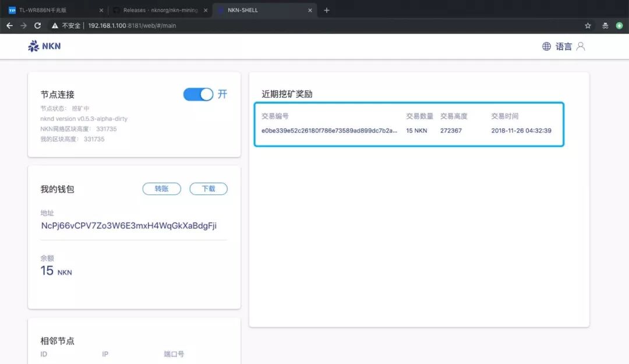
Task: Click the transaction ID e0be339e52c26180f786e...
Action: pyautogui.click(x=329, y=130)
